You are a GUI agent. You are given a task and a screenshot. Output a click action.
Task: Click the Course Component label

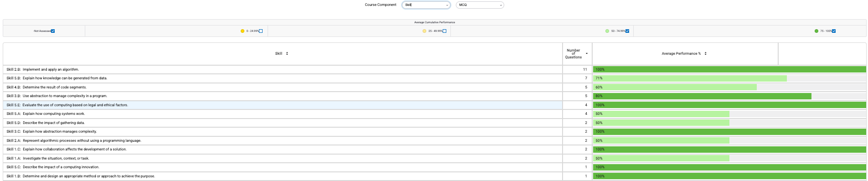[381, 5]
